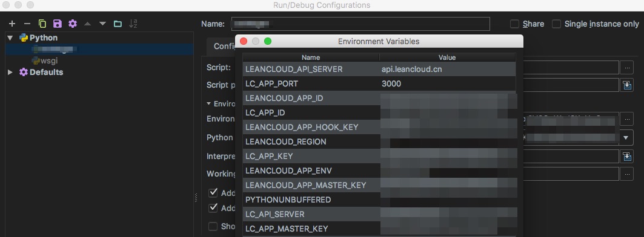Toggle the Add checkbox directly under Working directory
Screen dimensions: 644x237
point(213,193)
